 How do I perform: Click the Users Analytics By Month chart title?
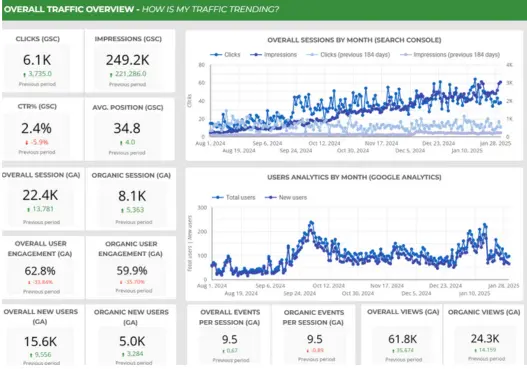354,177
